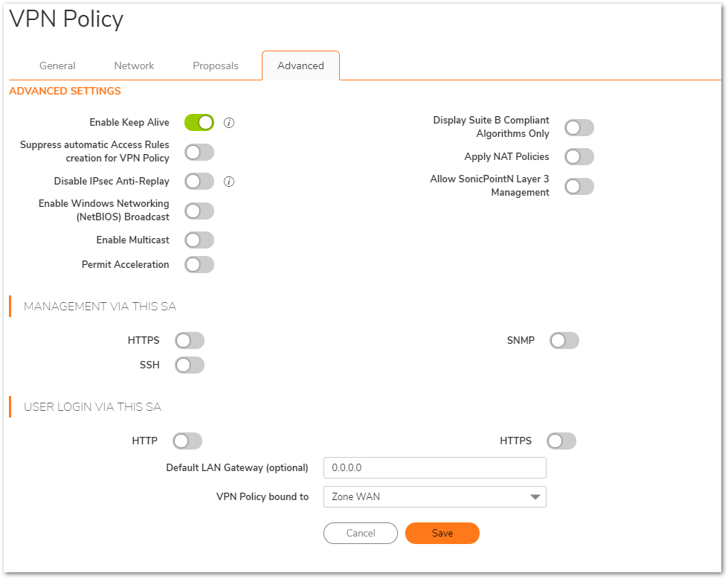This screenshot has height=579, width=728.
Task: Toggle Allow SonicPointN Layer 3 Management
Action: click(579, 186)
